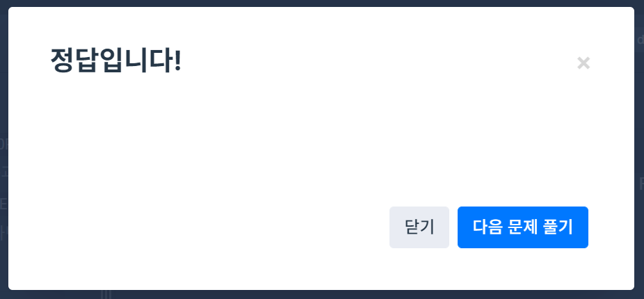
Task: Click the 닫기 button
Action: pos(419,227)
